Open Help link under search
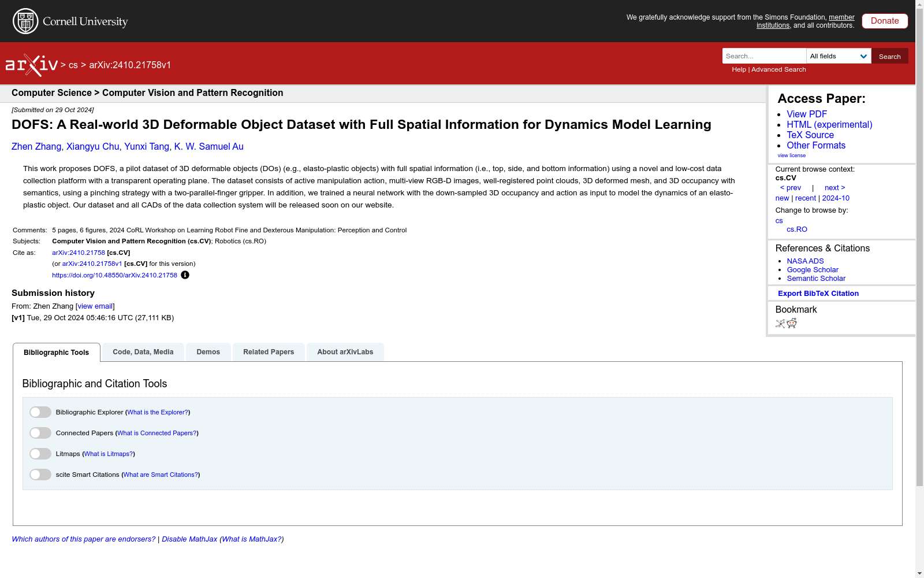 (739, 69)
